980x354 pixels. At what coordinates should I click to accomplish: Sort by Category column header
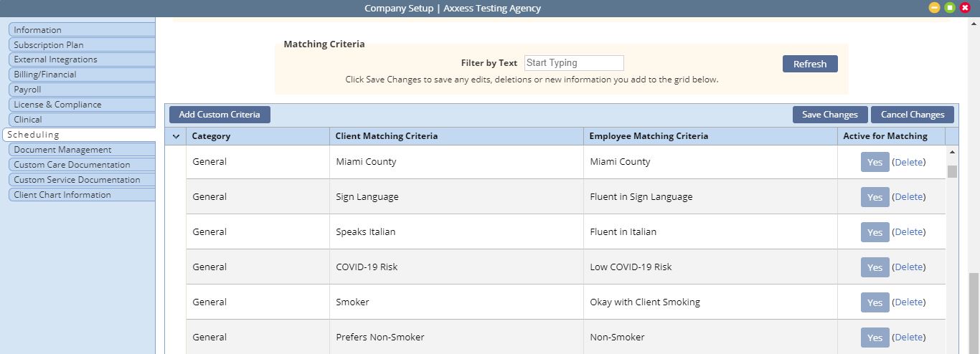[212, 136]
